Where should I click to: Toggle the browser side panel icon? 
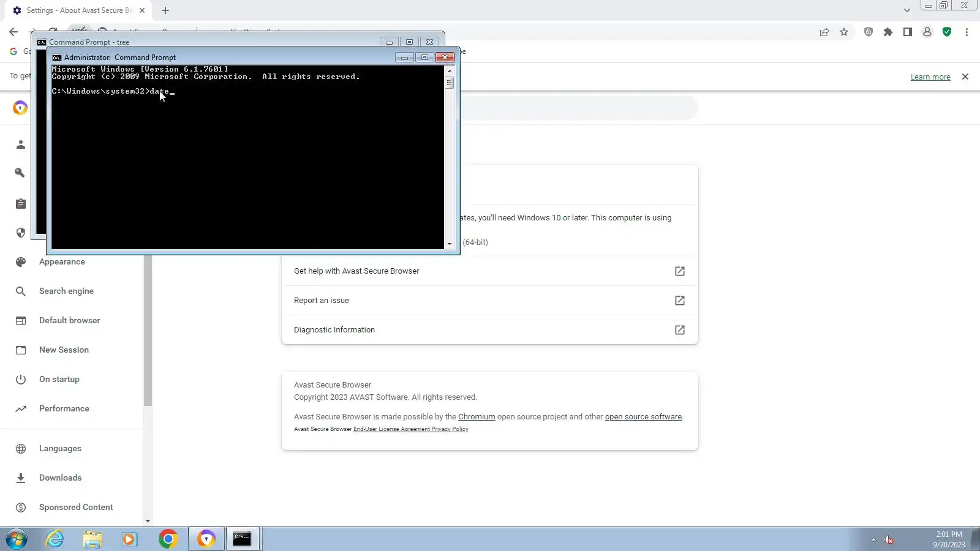coord(908,32)
